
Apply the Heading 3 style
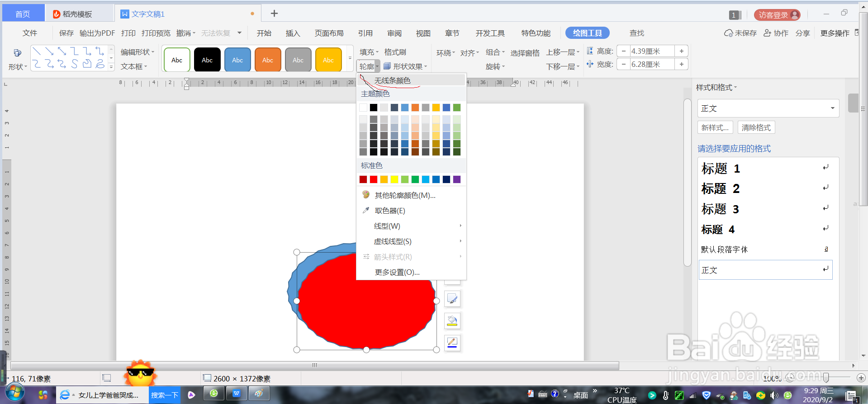coord(765,209)
